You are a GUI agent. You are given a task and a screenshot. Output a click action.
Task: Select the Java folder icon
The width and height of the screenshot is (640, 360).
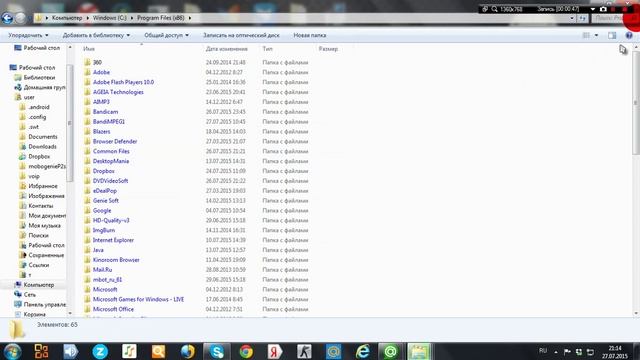[x=87, y=250]
